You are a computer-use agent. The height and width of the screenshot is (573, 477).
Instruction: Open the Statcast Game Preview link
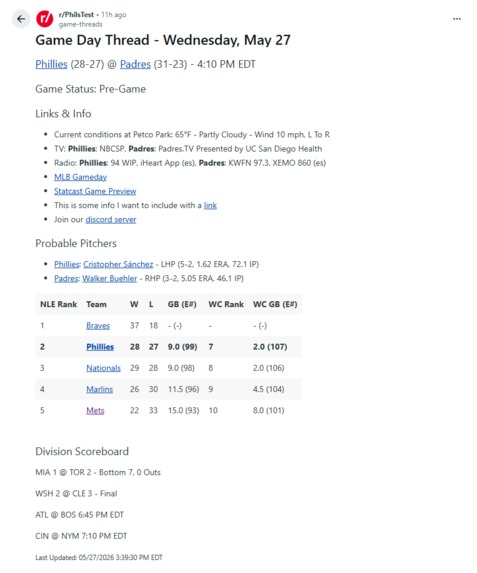95,191
